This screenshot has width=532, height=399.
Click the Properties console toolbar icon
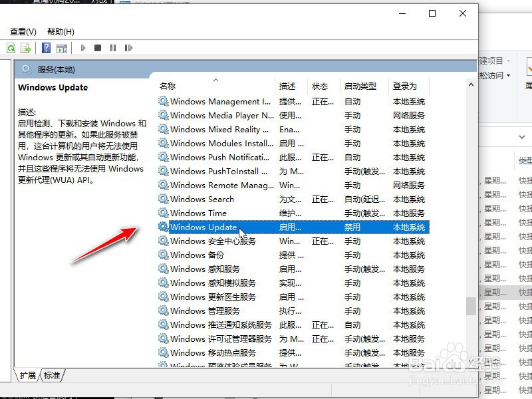click(x=62, y=48)
